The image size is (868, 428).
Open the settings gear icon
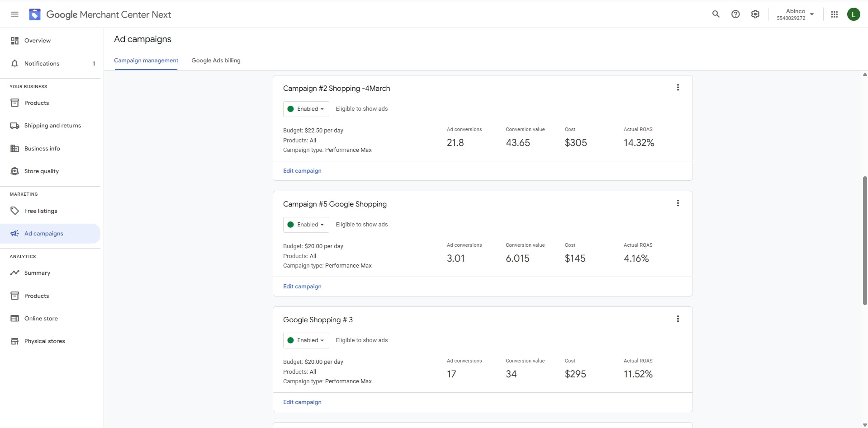coord(755,14)
